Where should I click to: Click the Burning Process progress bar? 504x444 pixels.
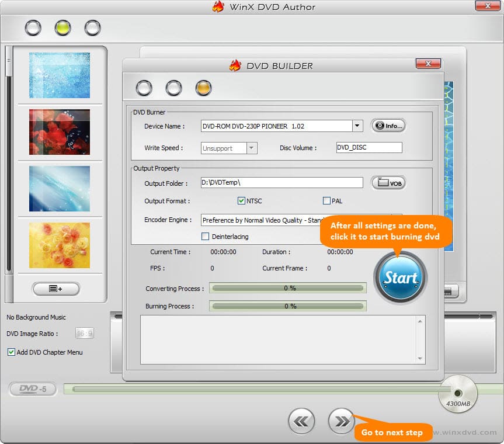coord(288,306)
